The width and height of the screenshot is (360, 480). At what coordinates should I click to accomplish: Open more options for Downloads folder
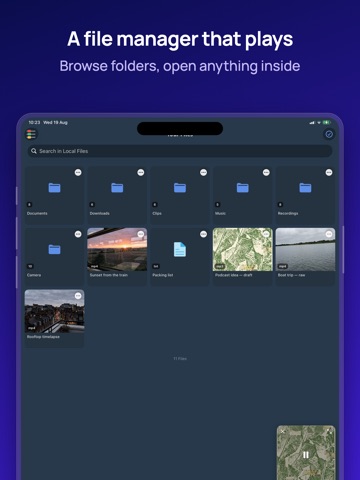[x=141, y=172]
